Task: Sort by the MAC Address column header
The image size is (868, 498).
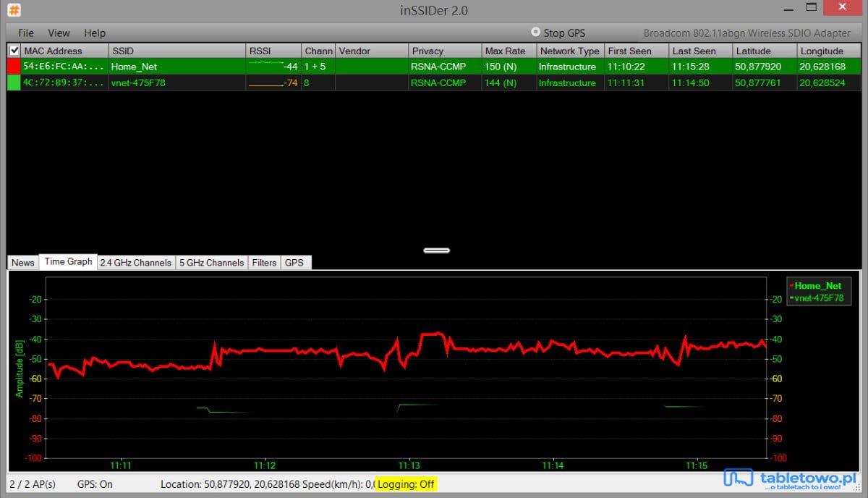Action: coord(65,51)
